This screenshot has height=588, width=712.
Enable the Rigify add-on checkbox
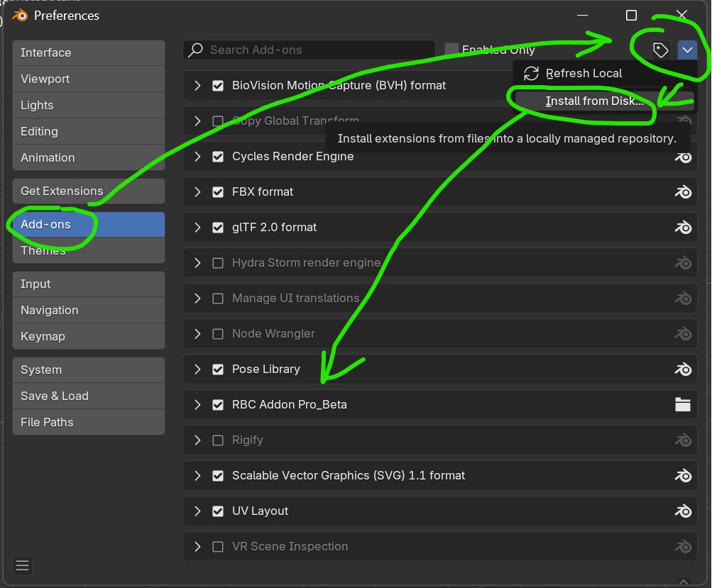pos(218,440)
